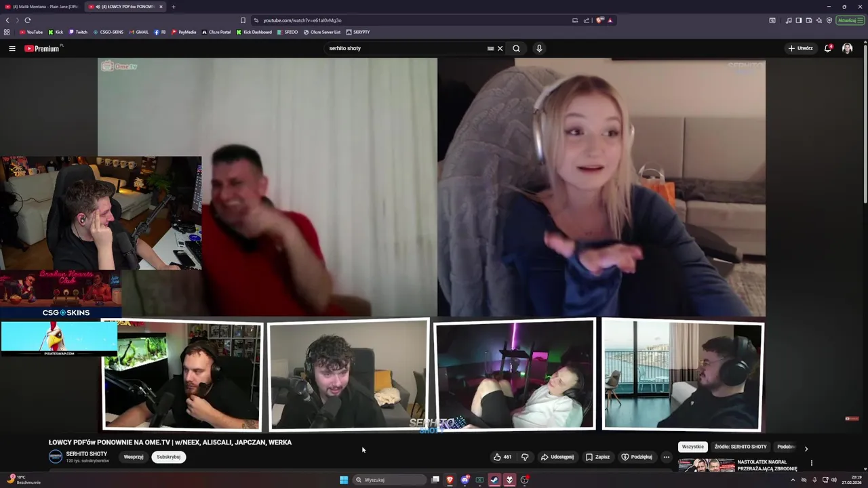
Task: Open the browser apps grid icon
Action: [x=7, y=32]
